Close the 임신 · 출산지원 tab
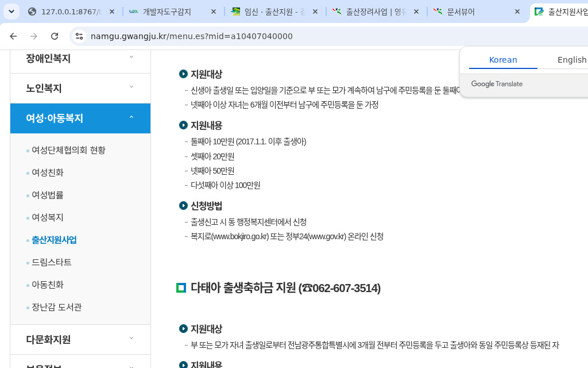The width and height of the screenshot is (588, 368). click(x=315, y=11)
